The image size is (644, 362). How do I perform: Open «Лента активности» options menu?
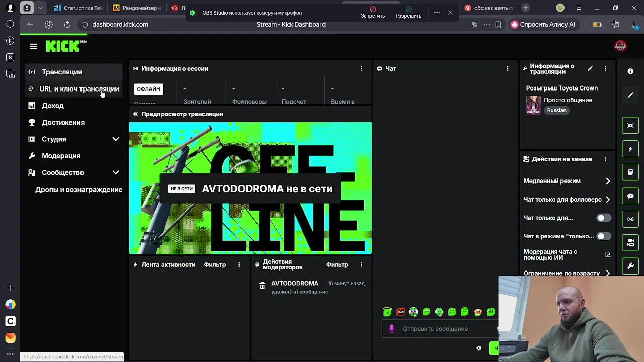(239, 265)
